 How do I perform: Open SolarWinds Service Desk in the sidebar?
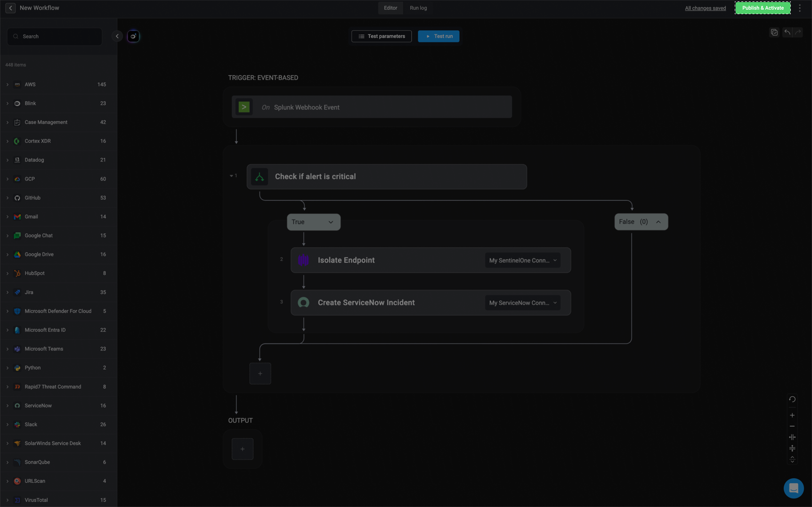(x=58, y=443)
